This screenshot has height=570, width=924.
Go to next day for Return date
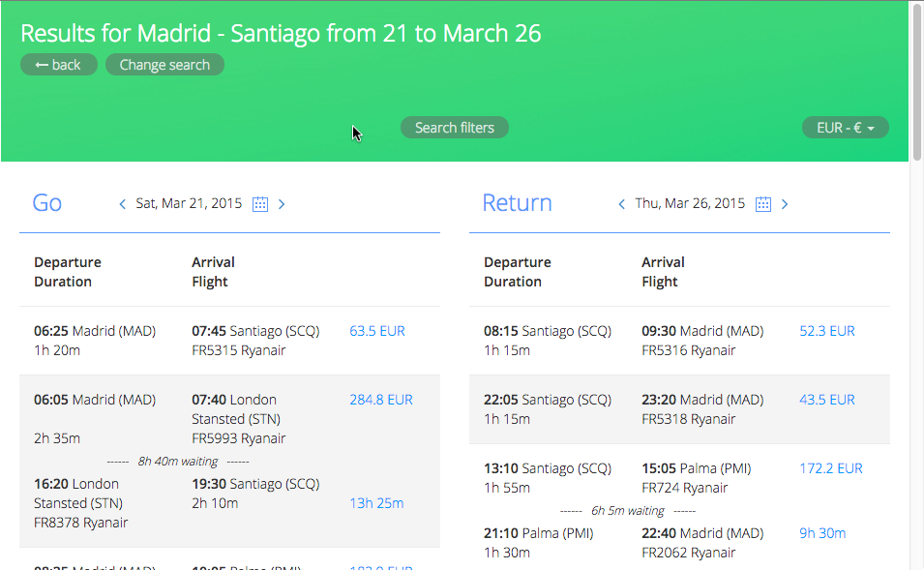(x=785, y=204)
